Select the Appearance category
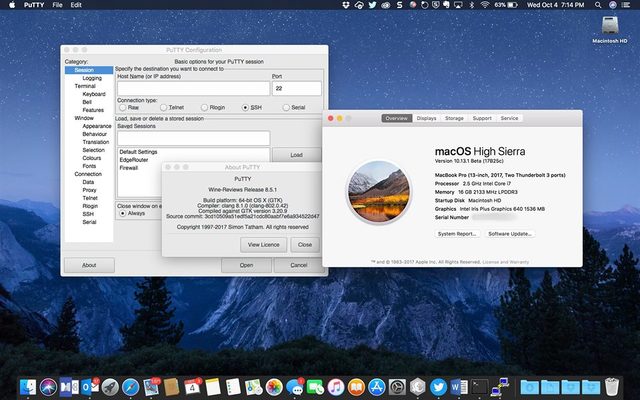640x400 pixels. coord(97,126)
